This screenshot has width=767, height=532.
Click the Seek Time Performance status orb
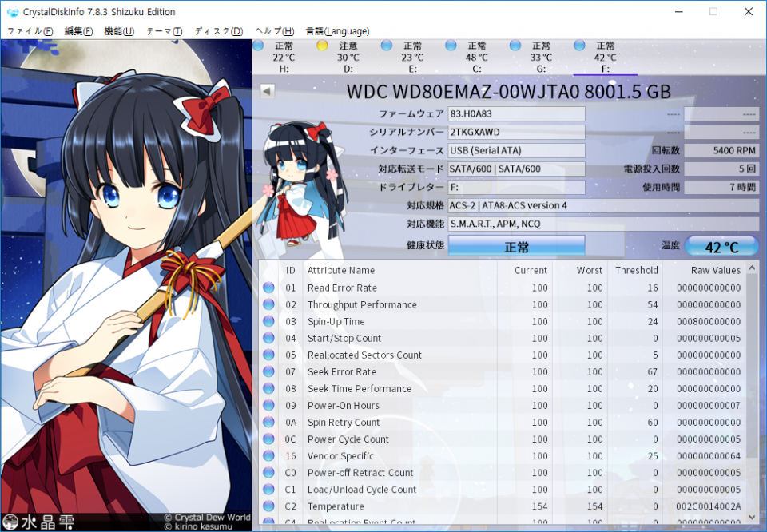(268, 389)
